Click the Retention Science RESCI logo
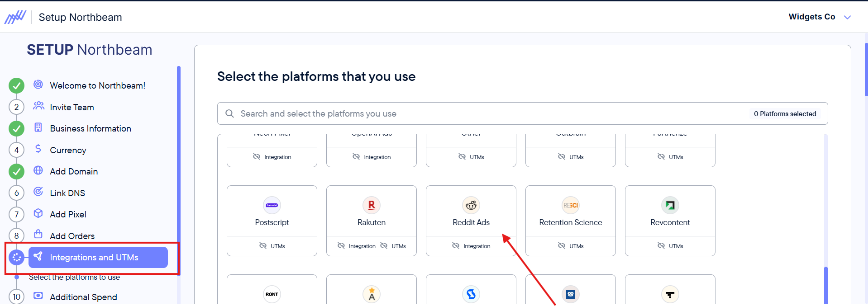 click(571, 205)
